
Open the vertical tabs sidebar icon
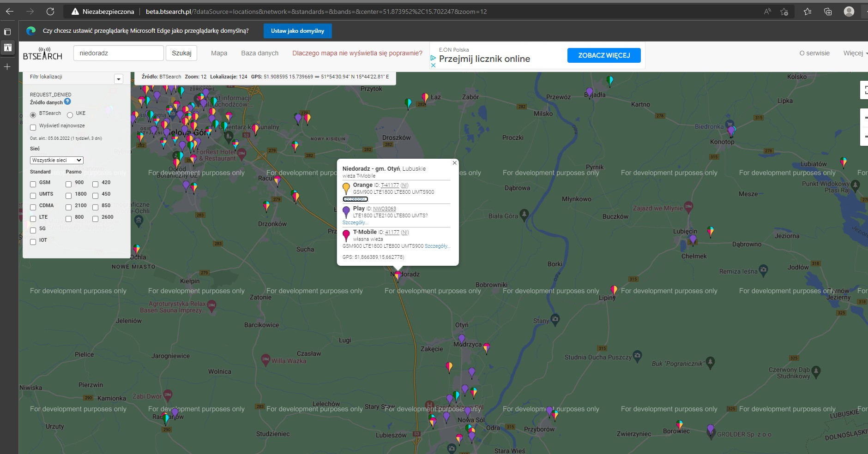point(7,32)
